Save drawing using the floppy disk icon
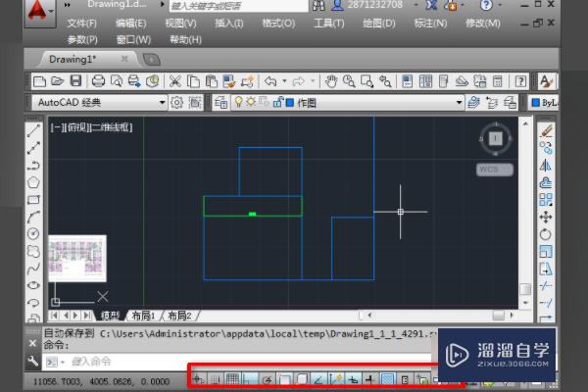The image size is (588, 392). (75, 81)
